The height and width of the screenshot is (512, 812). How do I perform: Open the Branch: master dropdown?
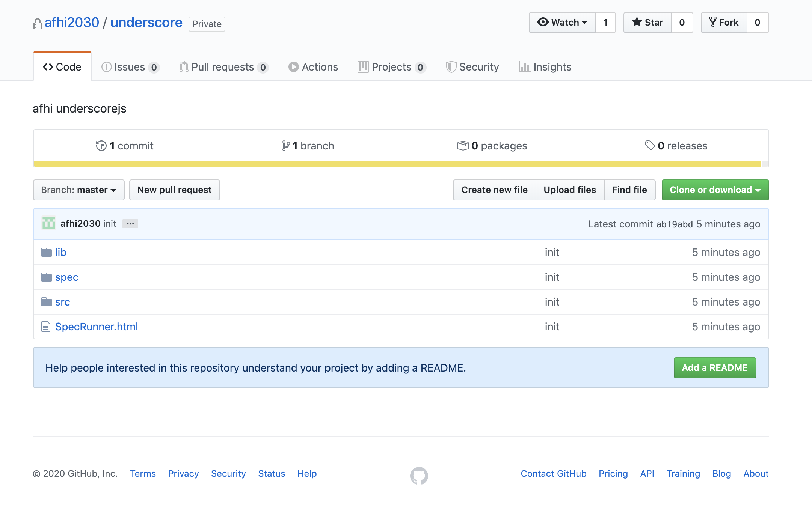(x=79, y=190)
